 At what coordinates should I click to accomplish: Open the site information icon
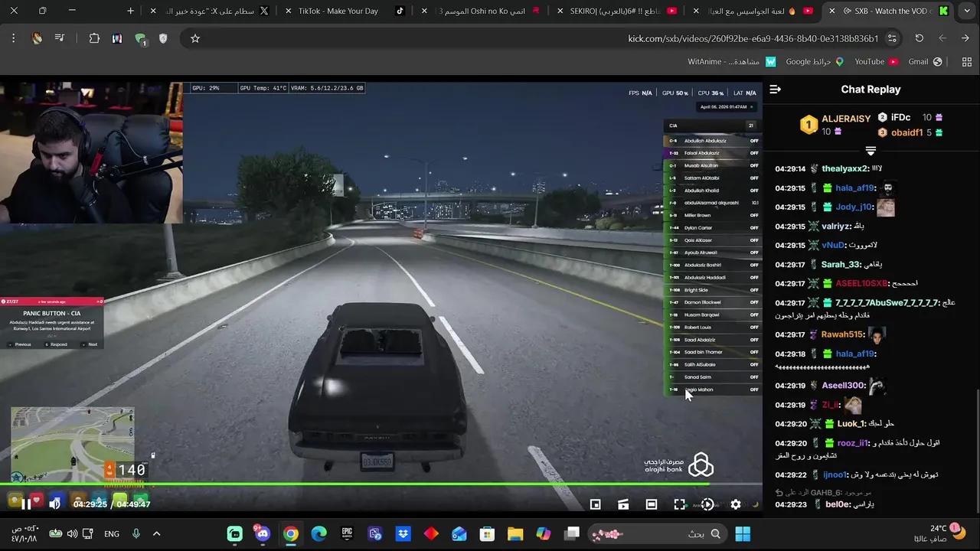click(x=892, y=38)
